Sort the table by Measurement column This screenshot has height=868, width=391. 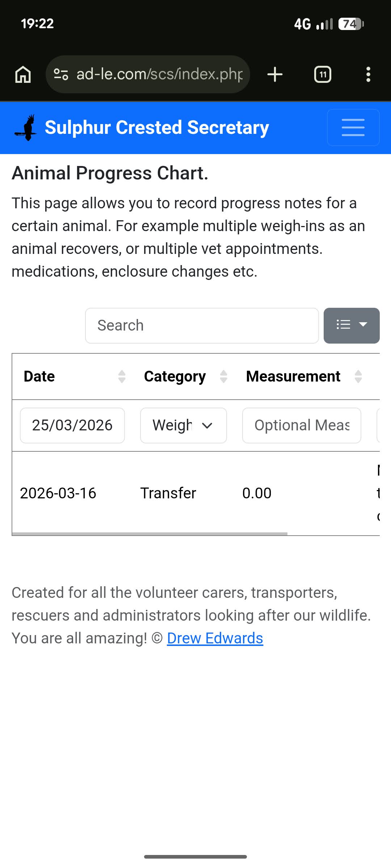358,376
